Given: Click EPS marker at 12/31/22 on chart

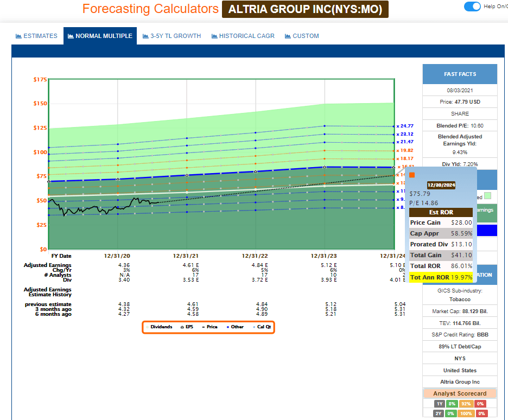Looking at the screenshot, I should pos(256,171).
